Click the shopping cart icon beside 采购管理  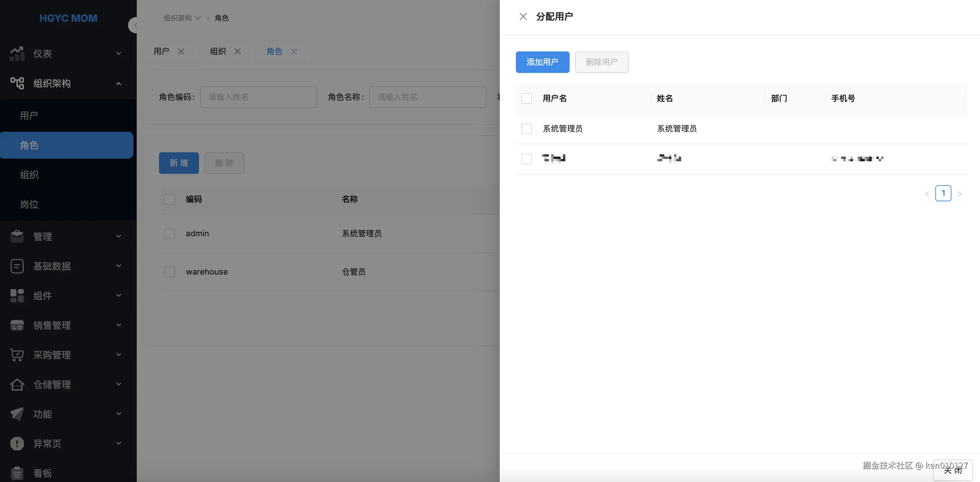17,355
